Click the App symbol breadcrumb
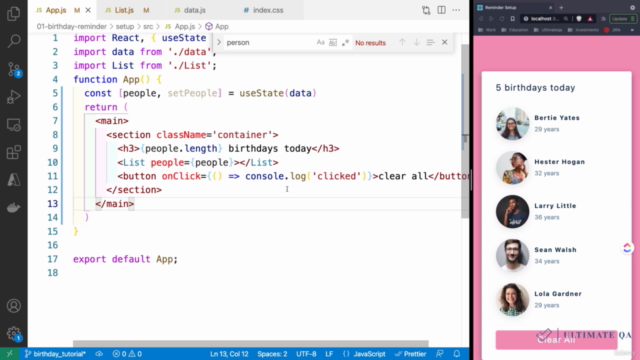 (x=222, y=27)
